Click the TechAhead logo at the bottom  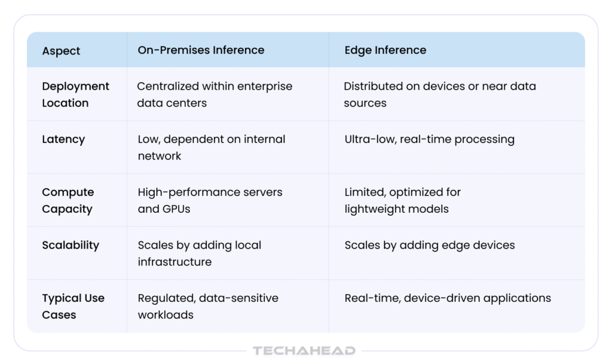(304, 351)
